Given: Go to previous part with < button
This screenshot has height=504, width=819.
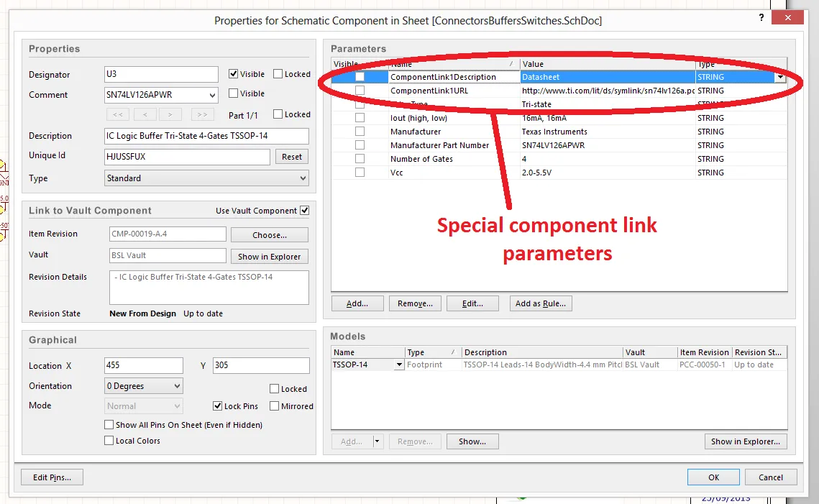Looking at the screenshot, I should pyautogui.click(x=145, y=114).
